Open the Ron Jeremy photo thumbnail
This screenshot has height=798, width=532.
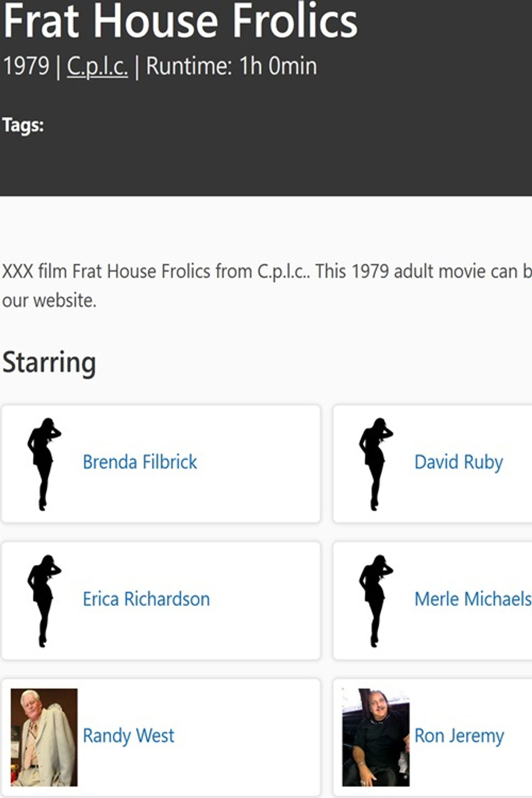coord(375,737)
